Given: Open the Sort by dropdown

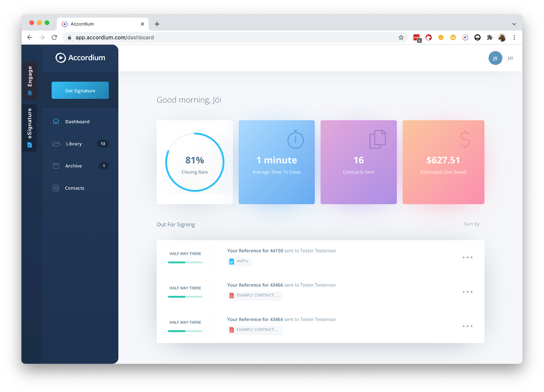Looking at the screenshot, I should point(472,224).
